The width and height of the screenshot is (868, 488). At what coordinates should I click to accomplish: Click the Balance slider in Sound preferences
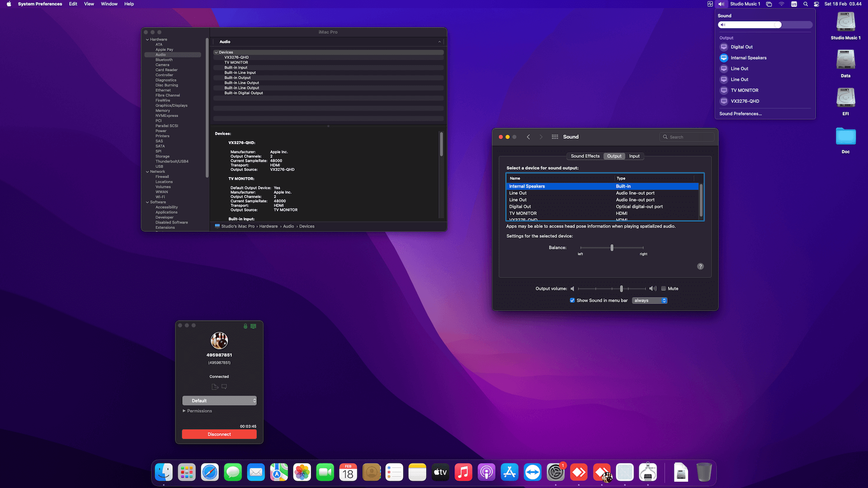pos(612,248)
